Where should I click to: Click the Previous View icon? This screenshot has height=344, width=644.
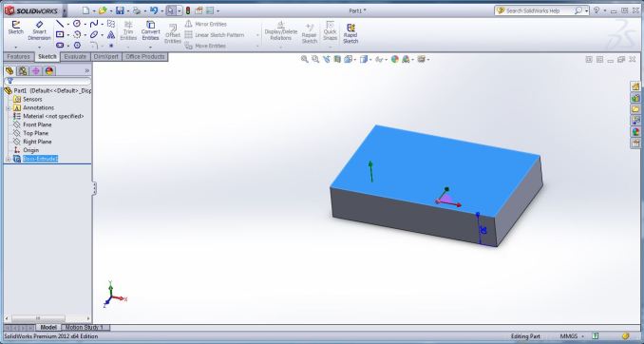click(326, 59)
